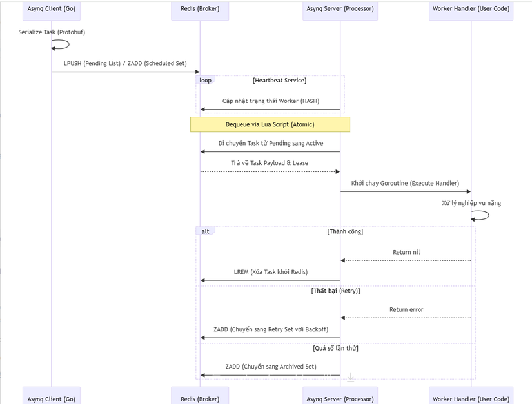Click the top Asynq Client (Go) box
Viewport: 532px width, 404px height.
pos(52,10)
